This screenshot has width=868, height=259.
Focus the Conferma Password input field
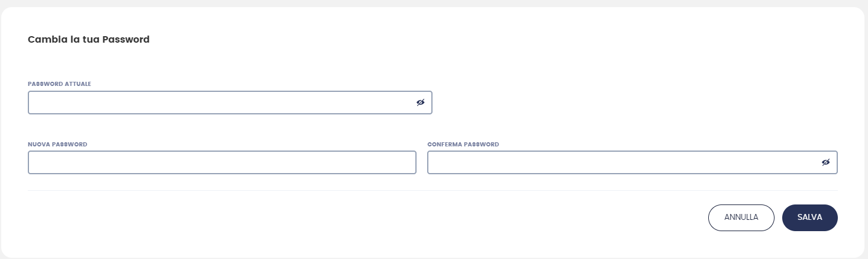pos(621,162)
